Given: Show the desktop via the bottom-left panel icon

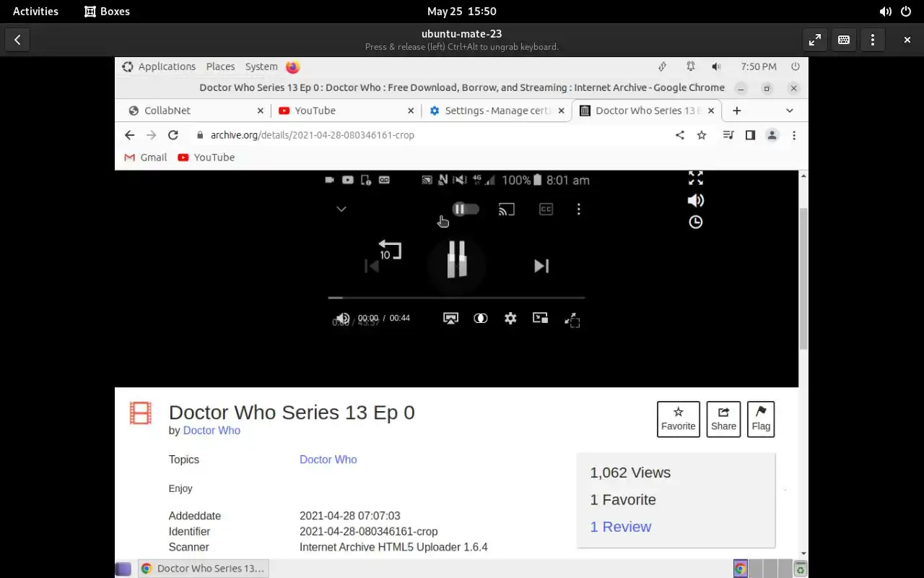Looking at the screenshot, I should [123, 569].
